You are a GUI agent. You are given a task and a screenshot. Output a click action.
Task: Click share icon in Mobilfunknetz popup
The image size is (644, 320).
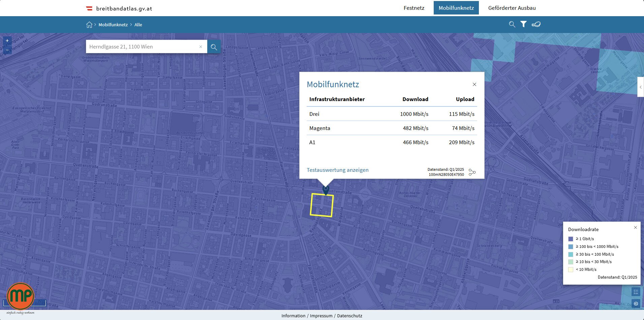click(472, 172)
